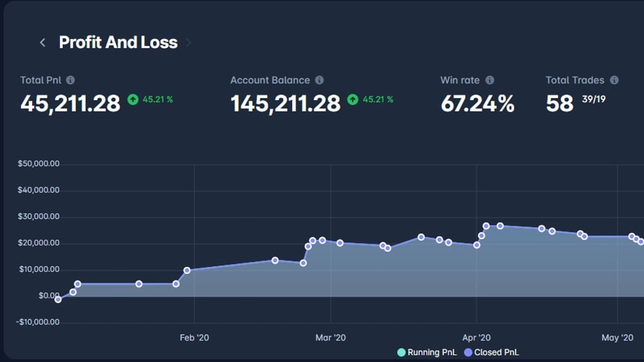
Task: Click the $30,000.00 axis label
Action: point(39,216)
